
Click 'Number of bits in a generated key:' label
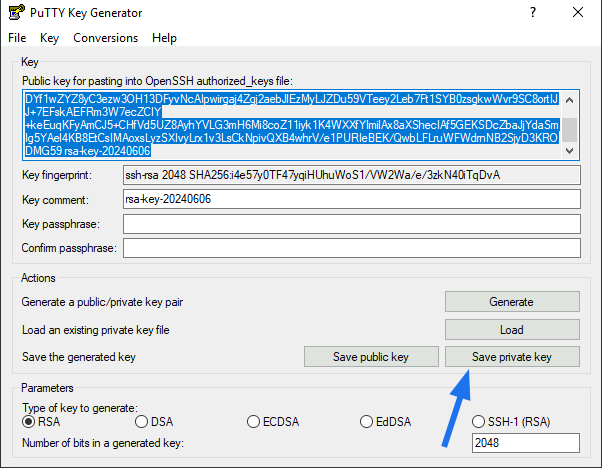click(x=103, y=443)
